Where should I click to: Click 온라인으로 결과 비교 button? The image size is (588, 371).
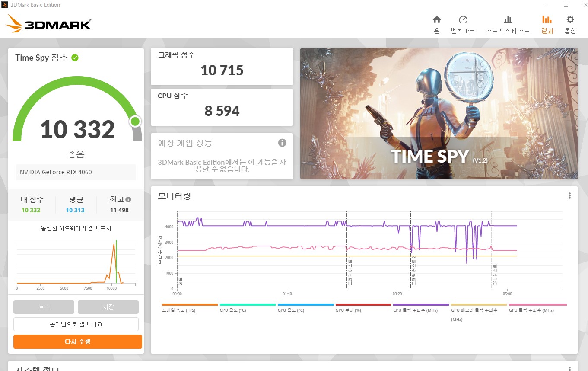click(76, 324)
